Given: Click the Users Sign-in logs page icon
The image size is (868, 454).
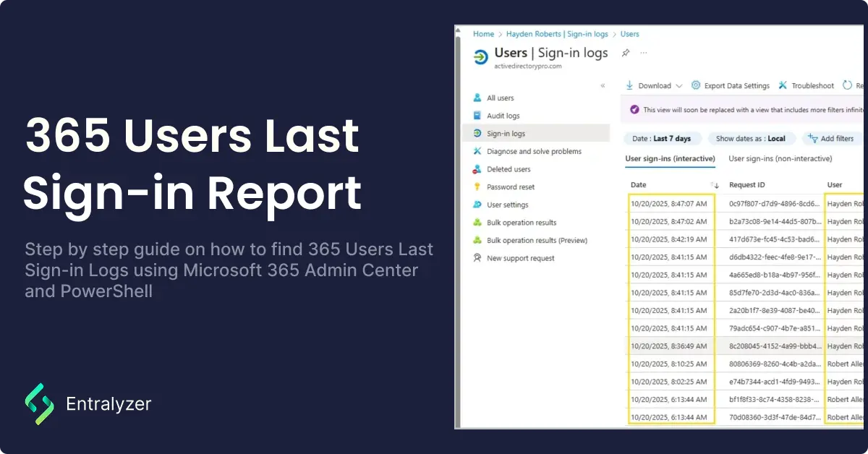Looking at the screenshot, I should (x=480, y=57).
